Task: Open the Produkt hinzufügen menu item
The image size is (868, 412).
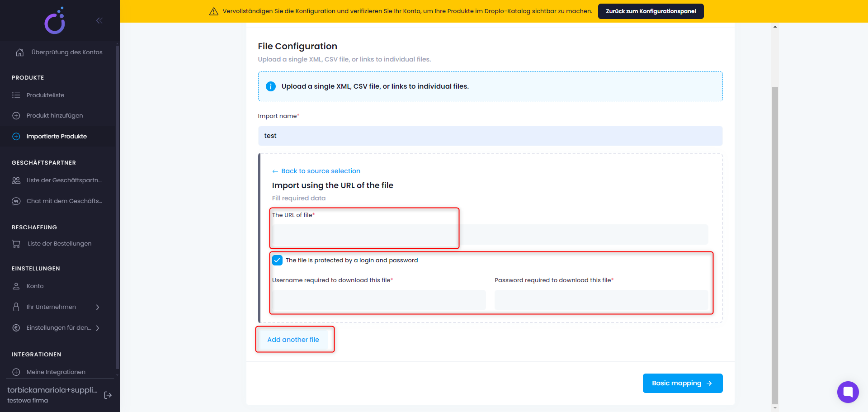Action: pos(55,116)
